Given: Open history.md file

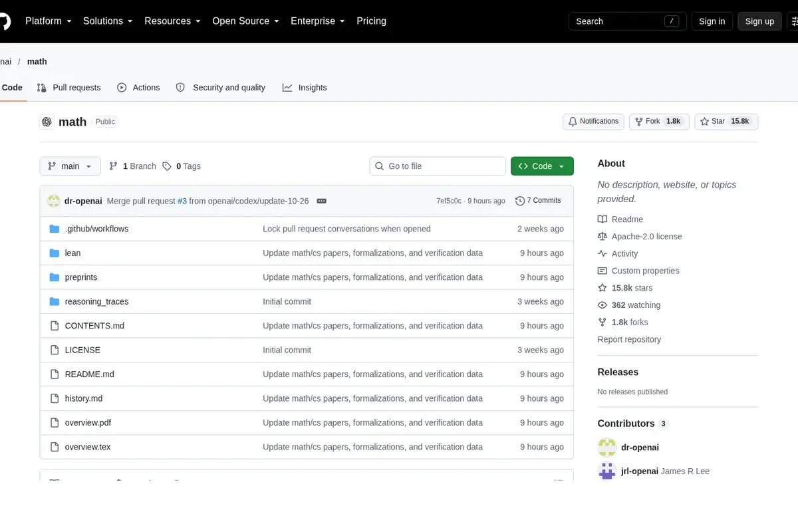Looking at the screenshot, I should (x=84, y=399).
